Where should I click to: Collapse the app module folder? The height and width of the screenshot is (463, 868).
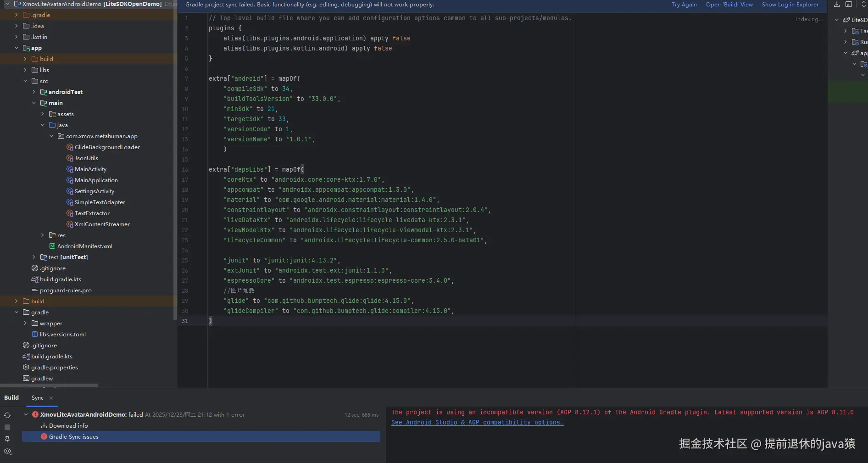pos(17,48)
